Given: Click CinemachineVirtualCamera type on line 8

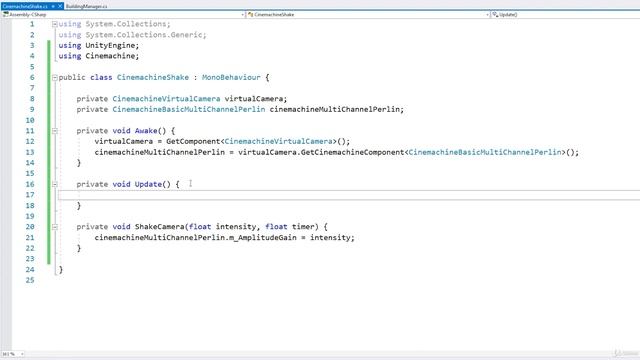Looking at the screenshot, I should coord(167,99).
